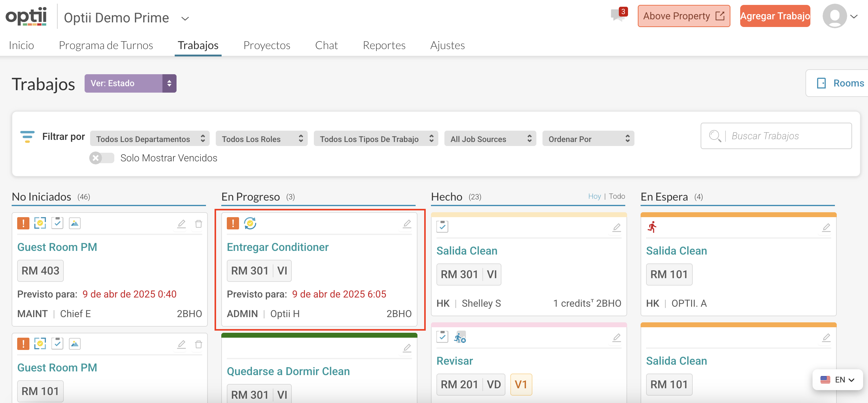Edit the first En Espera Salida Clean job
Viewport: 868px width, 403px height.
coord(826,227)
